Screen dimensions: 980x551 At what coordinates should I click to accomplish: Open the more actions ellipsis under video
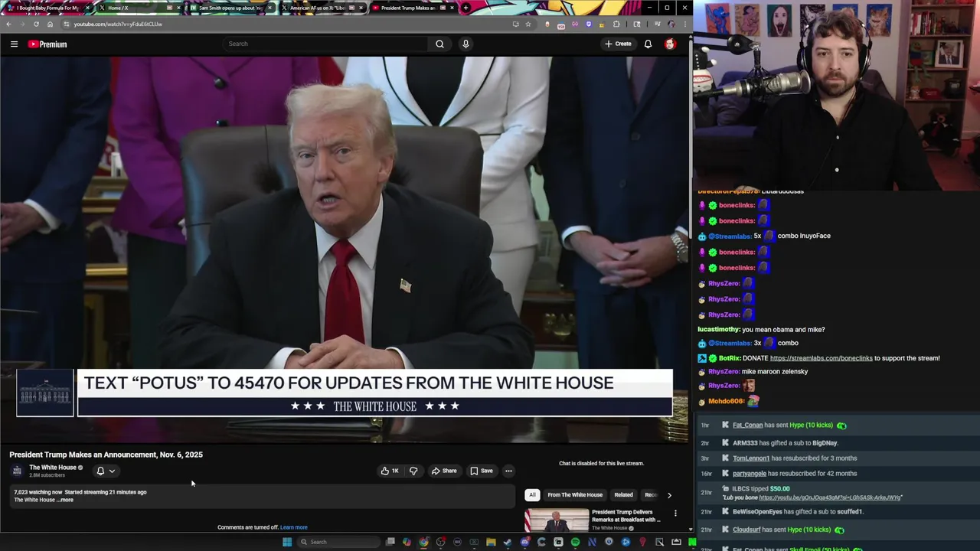pos(508,471)
